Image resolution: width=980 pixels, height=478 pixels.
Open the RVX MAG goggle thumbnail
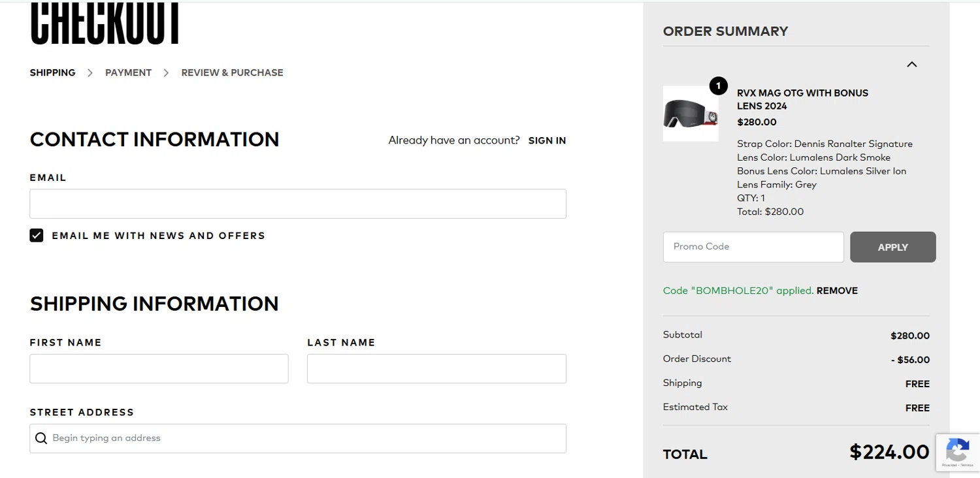pos(690,114)
